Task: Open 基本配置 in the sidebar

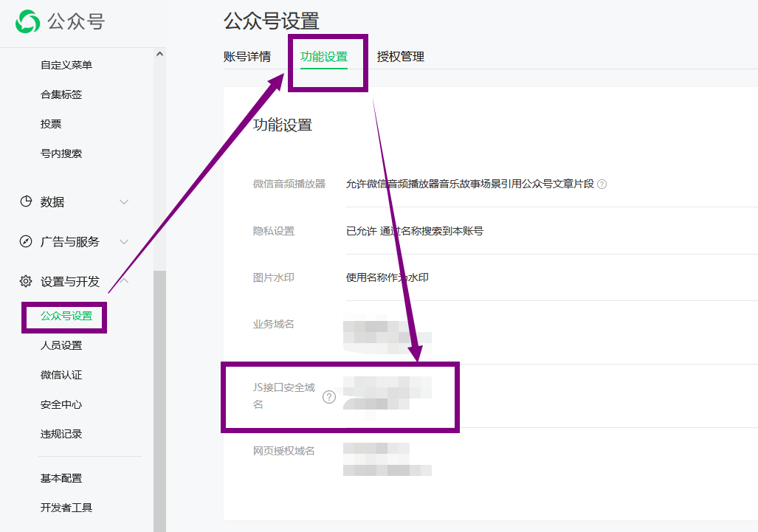Action: (x=61, y=478)
